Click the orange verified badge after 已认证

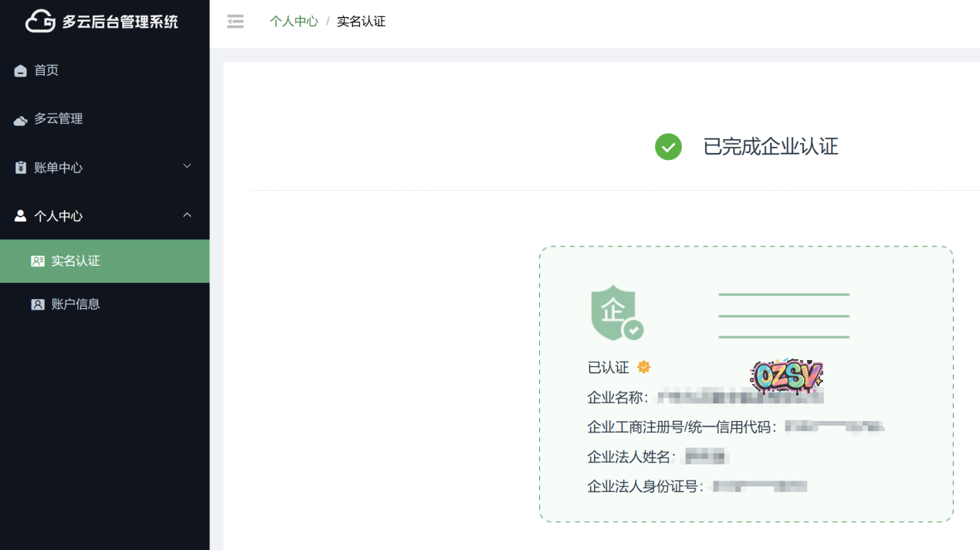coord(643,367)
